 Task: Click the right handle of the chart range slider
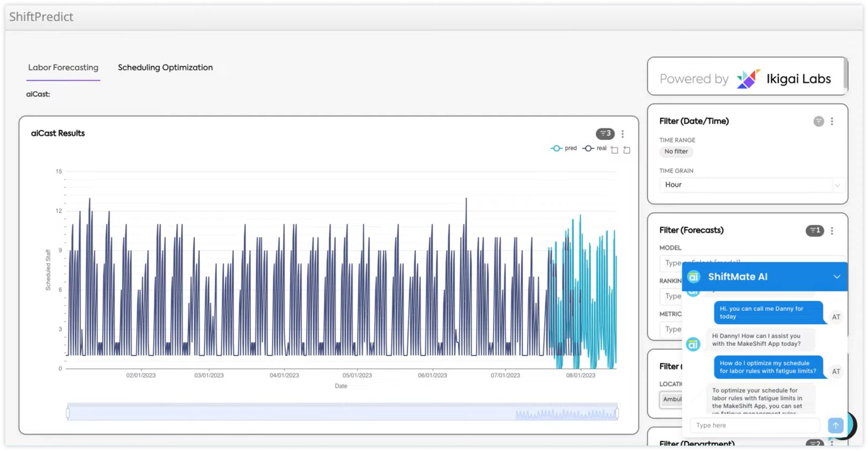click(617, 413)
